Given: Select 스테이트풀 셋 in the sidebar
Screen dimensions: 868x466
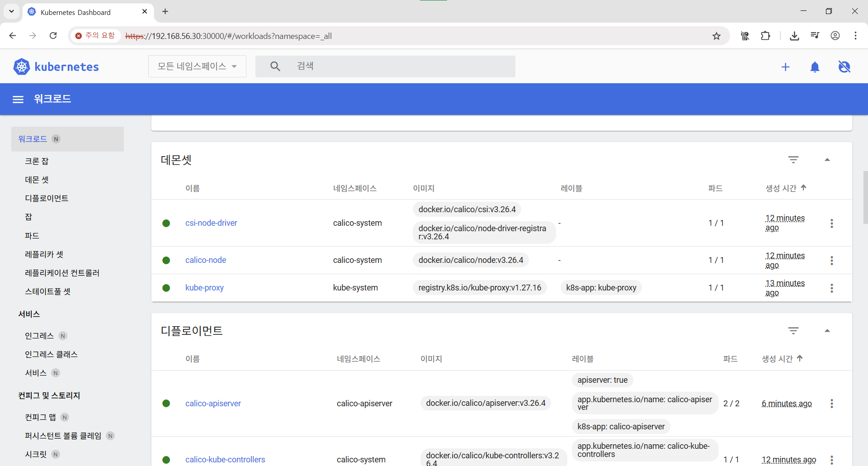Looking at the screenshot, I should (47, 291).
